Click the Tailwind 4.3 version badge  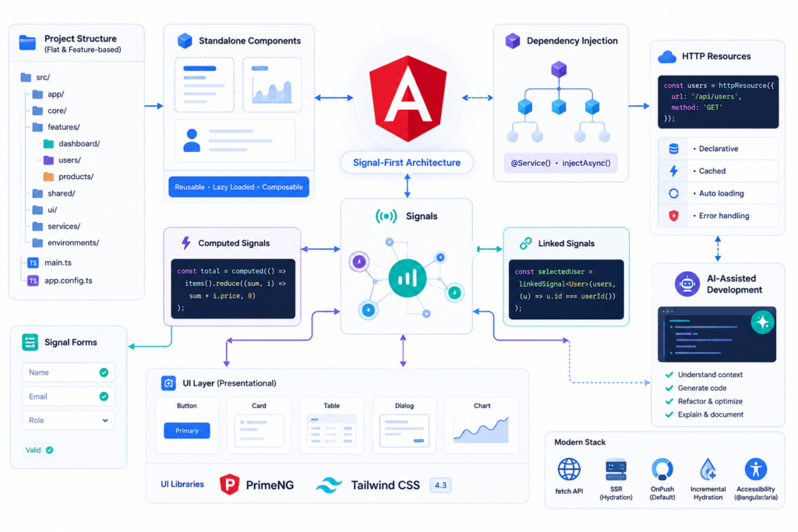440,485
